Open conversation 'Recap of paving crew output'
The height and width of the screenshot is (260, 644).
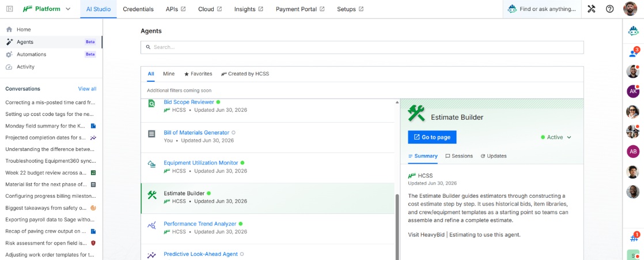click(x=51, y=231)
